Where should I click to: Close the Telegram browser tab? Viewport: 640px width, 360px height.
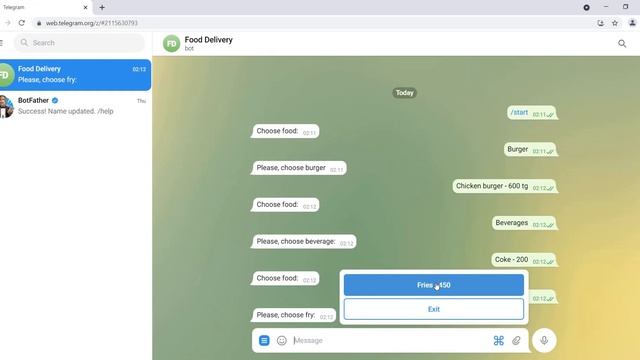(85, 7)
